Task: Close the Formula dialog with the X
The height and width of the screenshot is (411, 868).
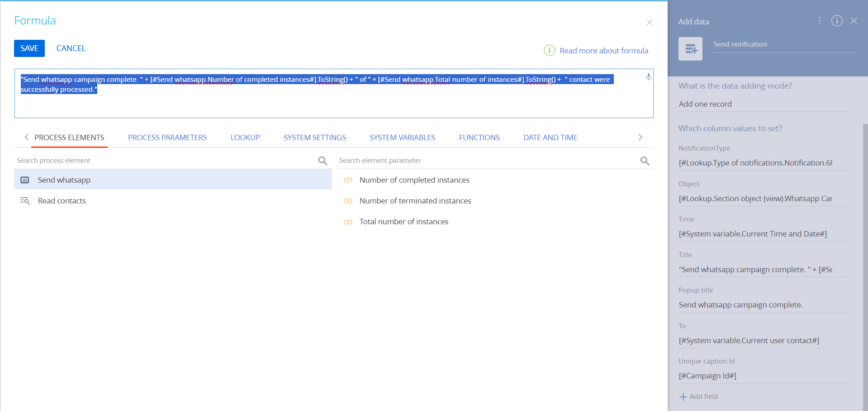Action: pos(649,23)
